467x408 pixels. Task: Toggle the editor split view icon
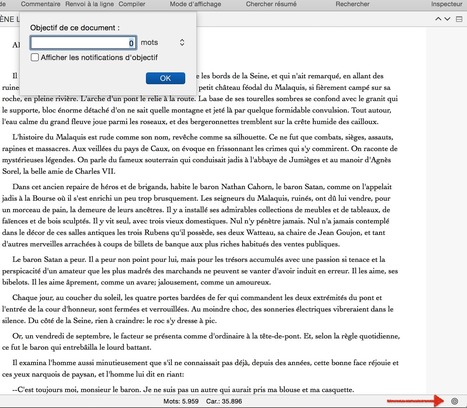coord(459,19)
